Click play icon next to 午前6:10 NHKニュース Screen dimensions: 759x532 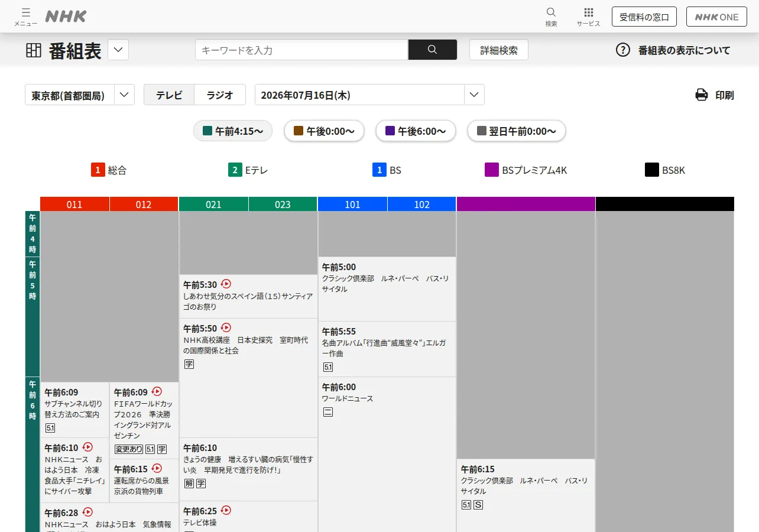(87, 447)
